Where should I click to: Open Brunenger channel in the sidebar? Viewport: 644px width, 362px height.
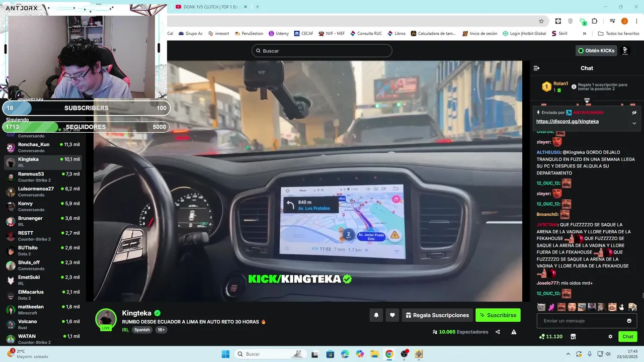(43, 221)
